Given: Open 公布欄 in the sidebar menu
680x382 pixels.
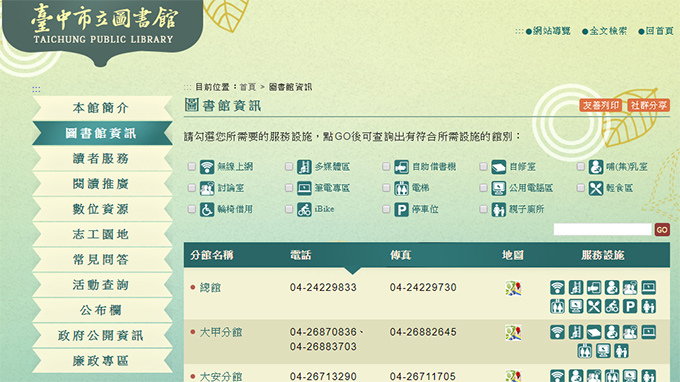Looking at the screenshot, I should 102,310.
